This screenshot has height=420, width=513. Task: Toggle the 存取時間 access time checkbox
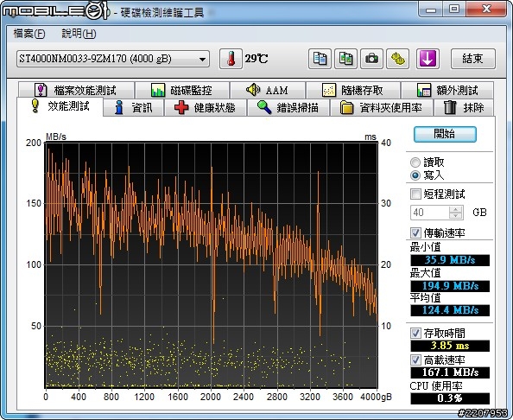tap(415, 334)
